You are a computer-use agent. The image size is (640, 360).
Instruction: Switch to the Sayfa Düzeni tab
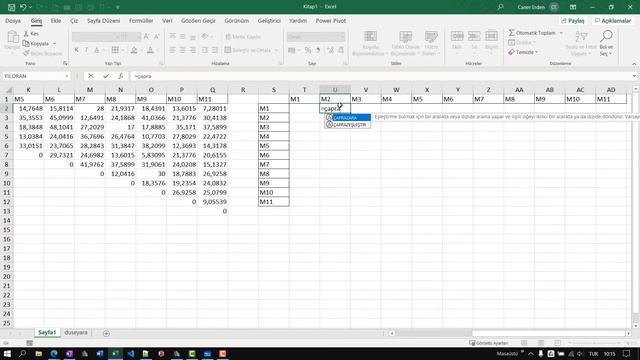point(103,20)
